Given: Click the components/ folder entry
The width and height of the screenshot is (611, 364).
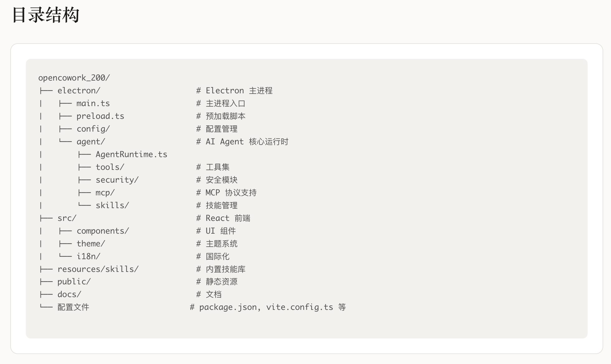Looking at the screenshot, I should coord(103,231).
